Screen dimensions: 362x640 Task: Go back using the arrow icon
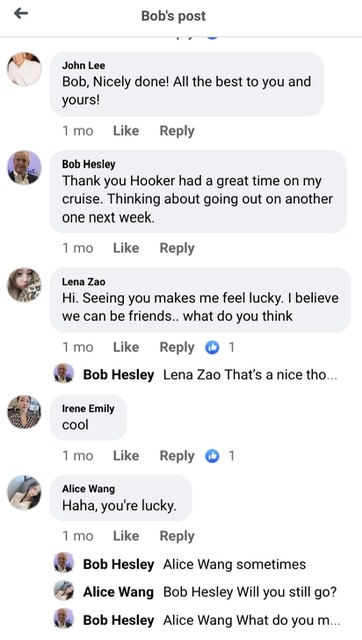click(x=21, y=13)
